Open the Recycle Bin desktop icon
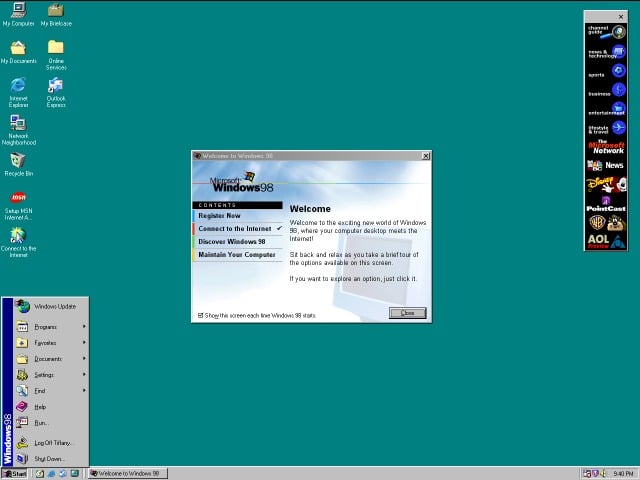Screen dimensions: 640x480 click(x=18, y=160)
